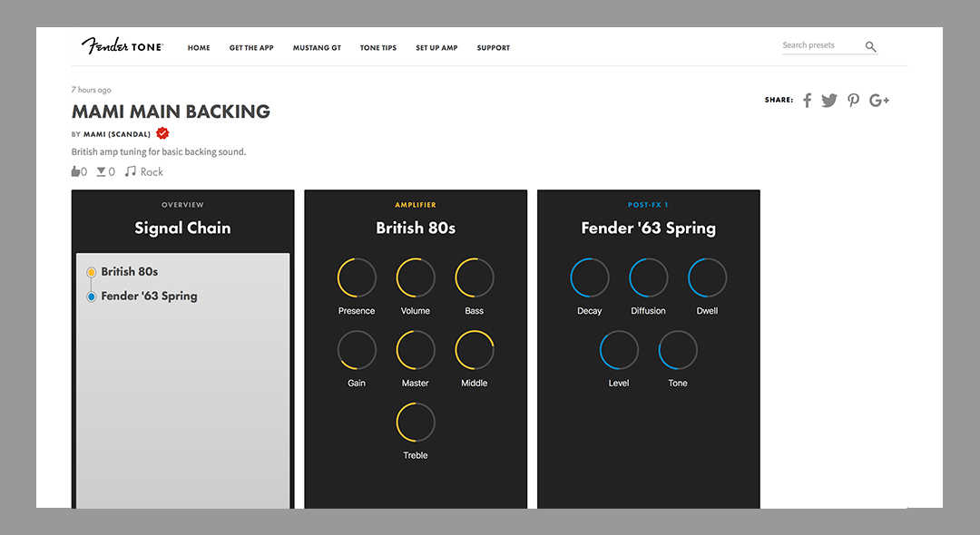
Task: Open the Support page
Action: [x=493, y=47]
